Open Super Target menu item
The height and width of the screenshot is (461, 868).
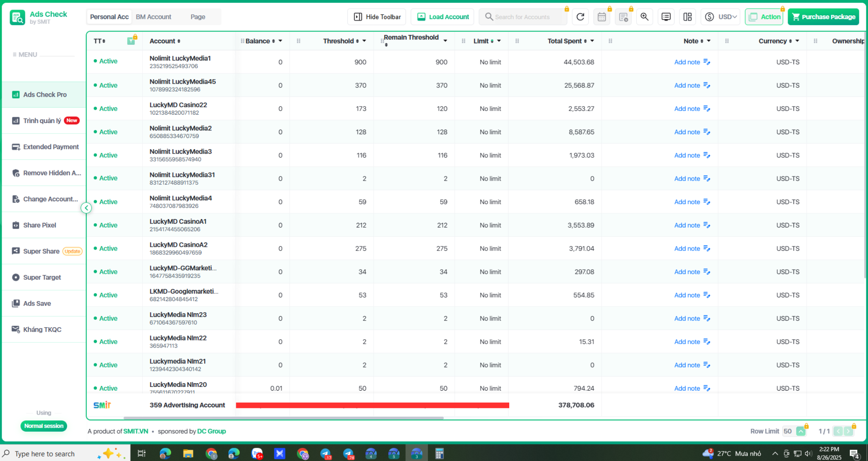click(44, 277)
